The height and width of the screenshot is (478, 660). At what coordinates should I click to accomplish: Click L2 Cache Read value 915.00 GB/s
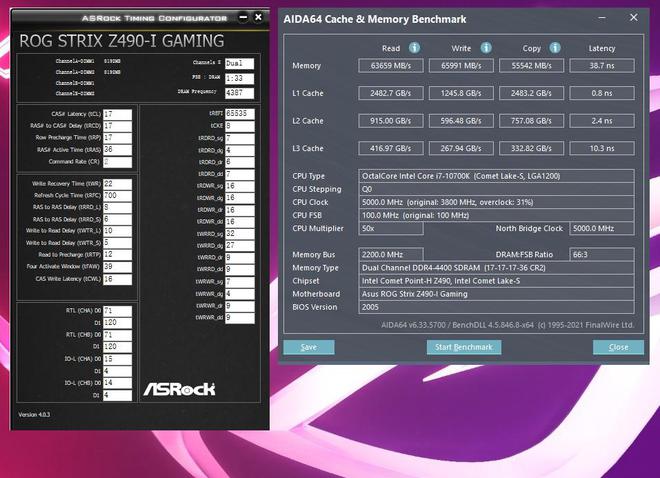tap(391, 121)
